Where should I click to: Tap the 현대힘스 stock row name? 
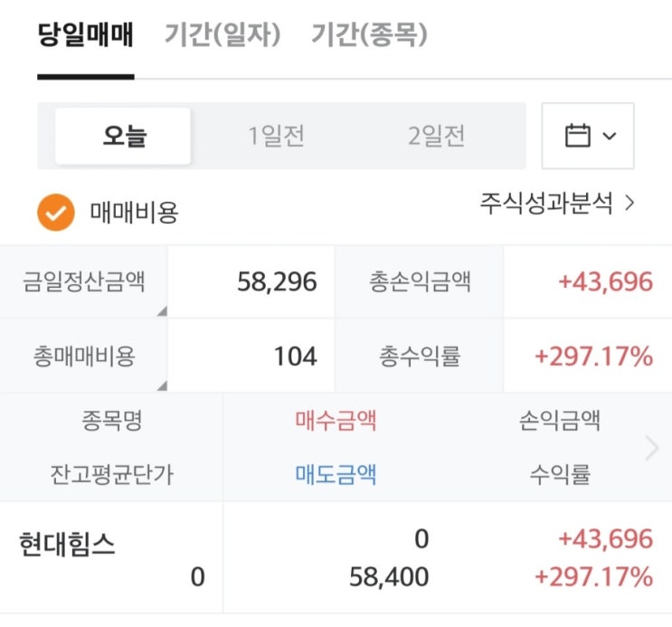67,546
